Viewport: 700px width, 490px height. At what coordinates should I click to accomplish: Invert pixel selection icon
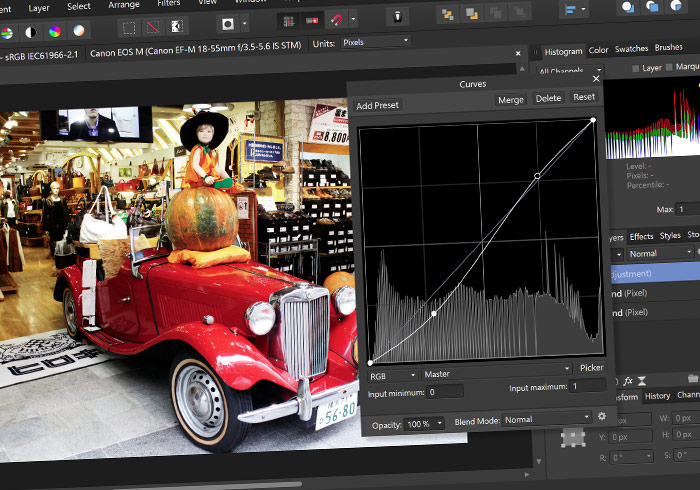coord(177,26)
